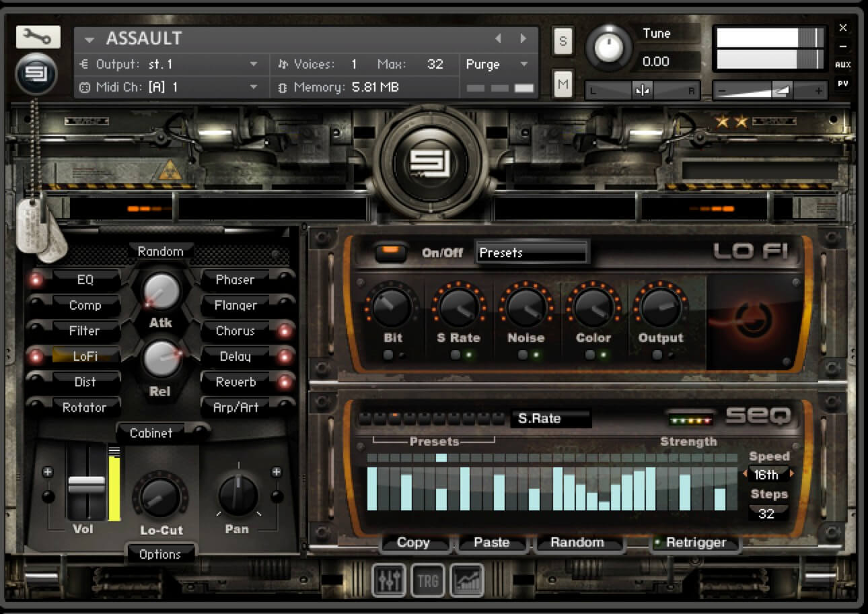This screenshot has width=868, height=614.
Task: Toggle the LoFi On/Off power switch
Action: 393,252
